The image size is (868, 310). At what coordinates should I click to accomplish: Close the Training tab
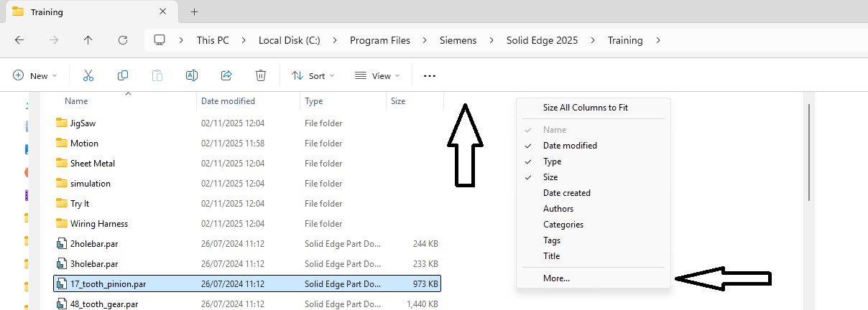pos(164,11)
